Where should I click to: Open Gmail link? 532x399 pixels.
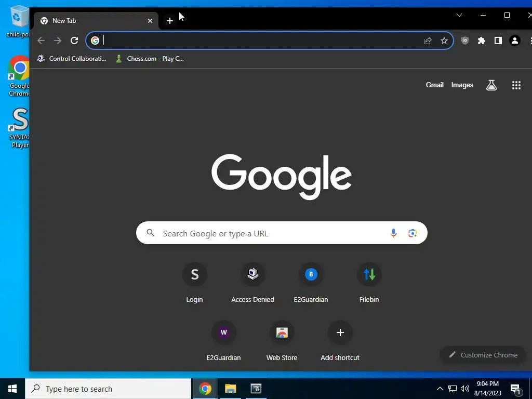pyautogui.click(x=435, y=85)
